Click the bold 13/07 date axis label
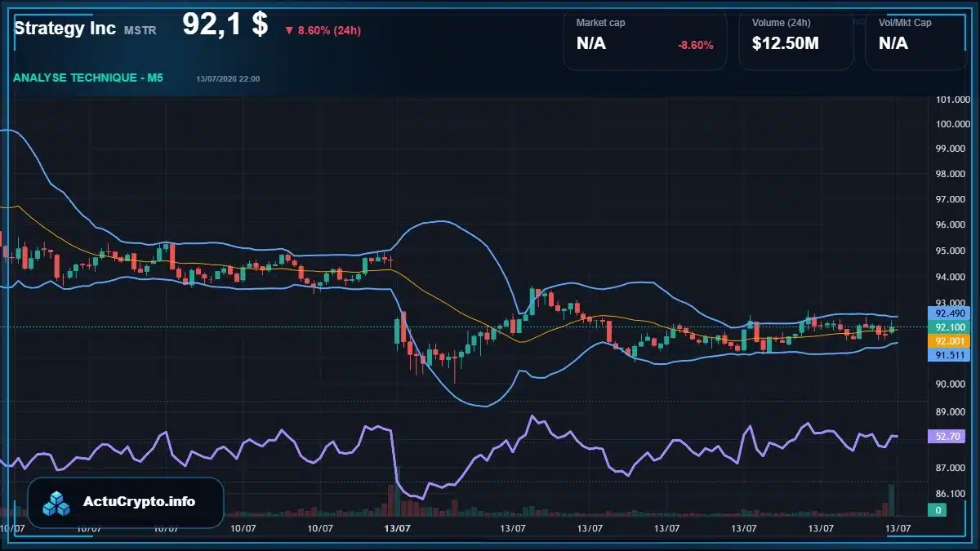 point(397,529)
